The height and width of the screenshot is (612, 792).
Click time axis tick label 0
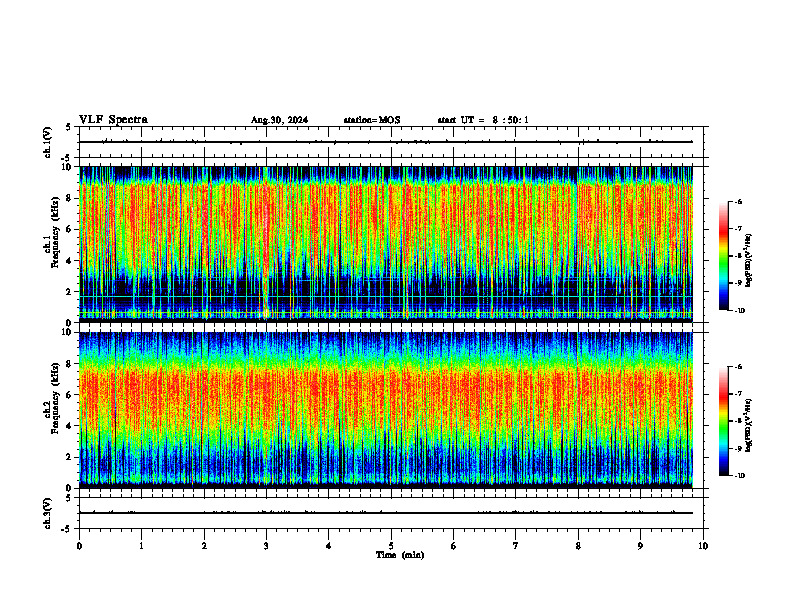pyautogui.click(x=79, y=546)
